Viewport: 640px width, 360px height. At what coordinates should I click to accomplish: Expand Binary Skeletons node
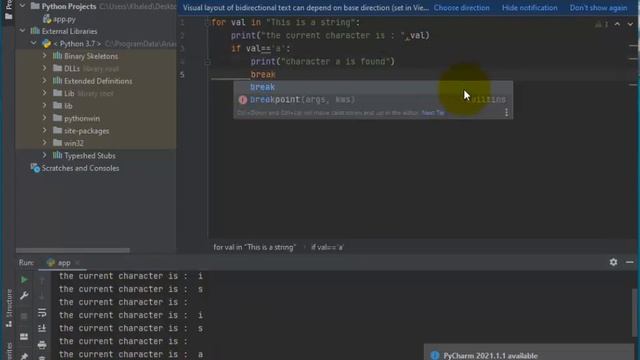(44, 56)
